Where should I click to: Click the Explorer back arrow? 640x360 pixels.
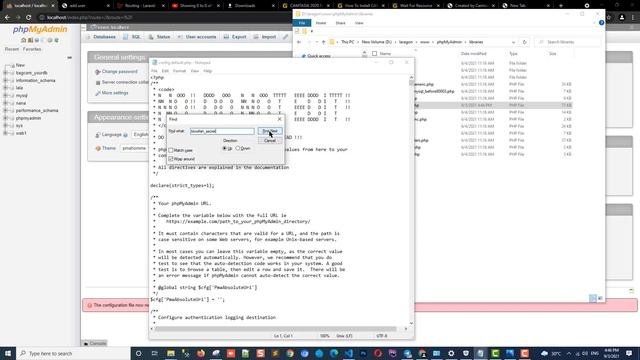tap(299, 42)
